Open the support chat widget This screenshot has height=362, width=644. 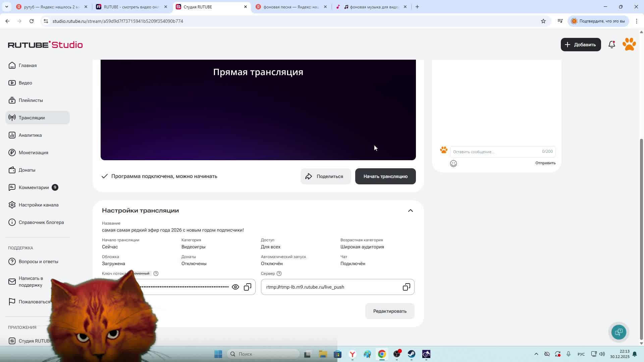pyautogui.click(x=619, y=332)
